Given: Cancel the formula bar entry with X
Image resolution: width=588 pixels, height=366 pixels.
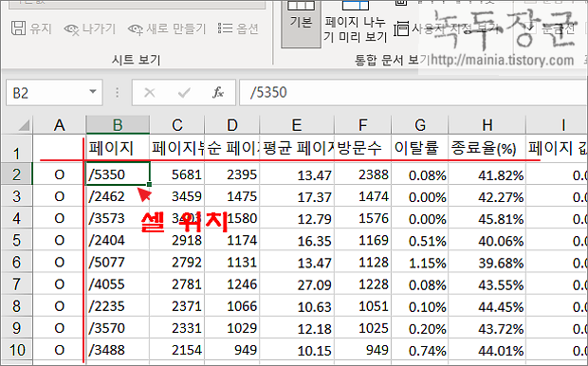Looking at the screenshot, I should 150,92.
